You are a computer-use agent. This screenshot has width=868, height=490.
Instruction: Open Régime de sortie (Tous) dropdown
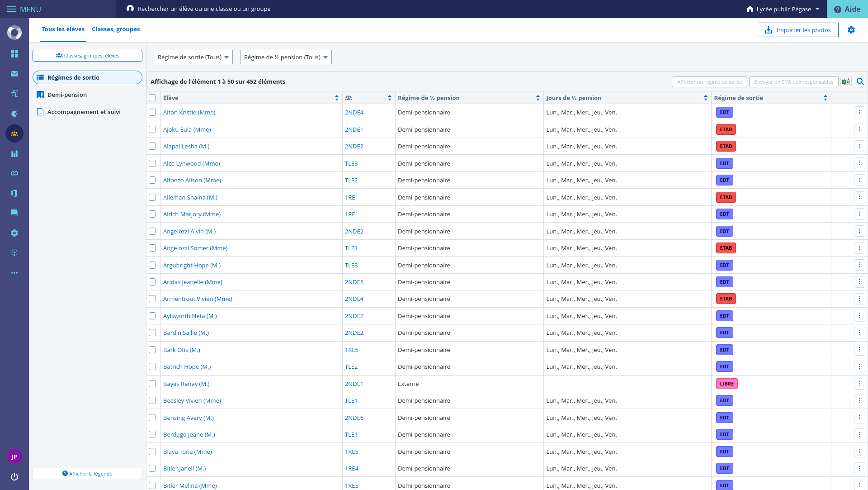(x=193, y=57)
